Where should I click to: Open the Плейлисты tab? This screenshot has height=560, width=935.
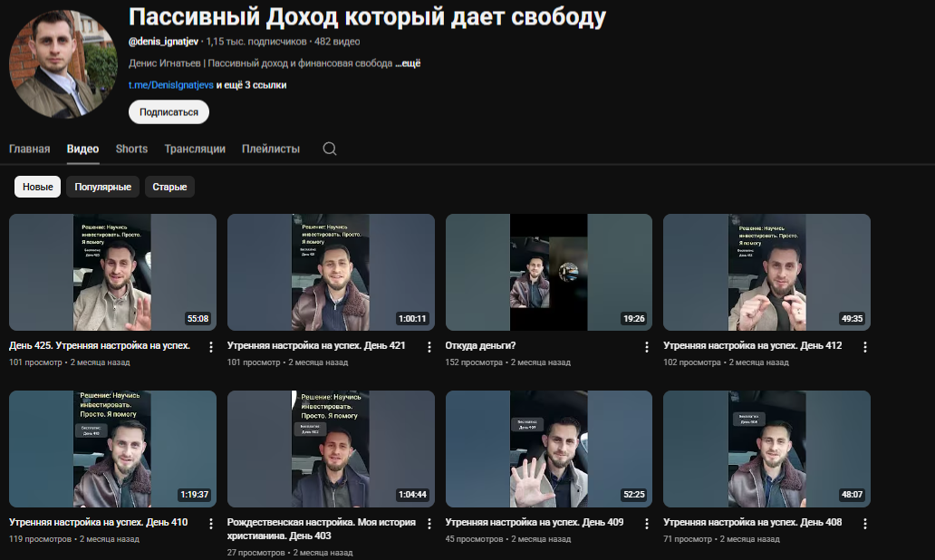271,150
